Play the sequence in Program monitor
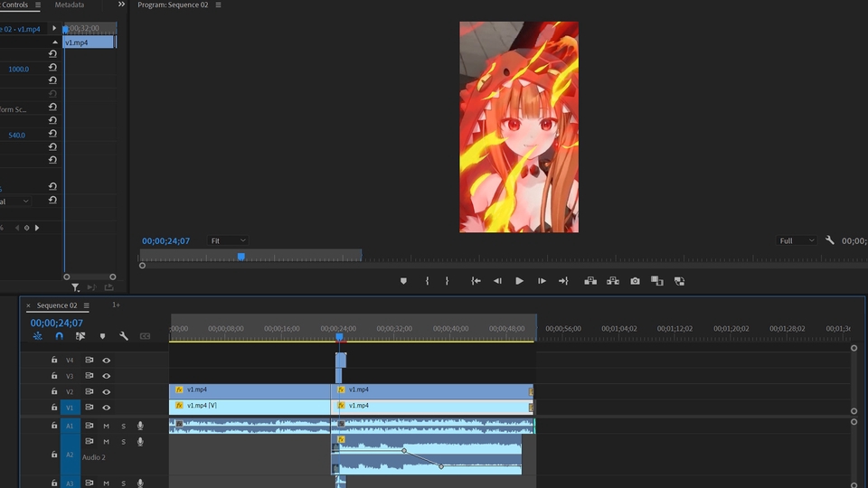This screenshot has height=488, width=868. click(519, 281)
